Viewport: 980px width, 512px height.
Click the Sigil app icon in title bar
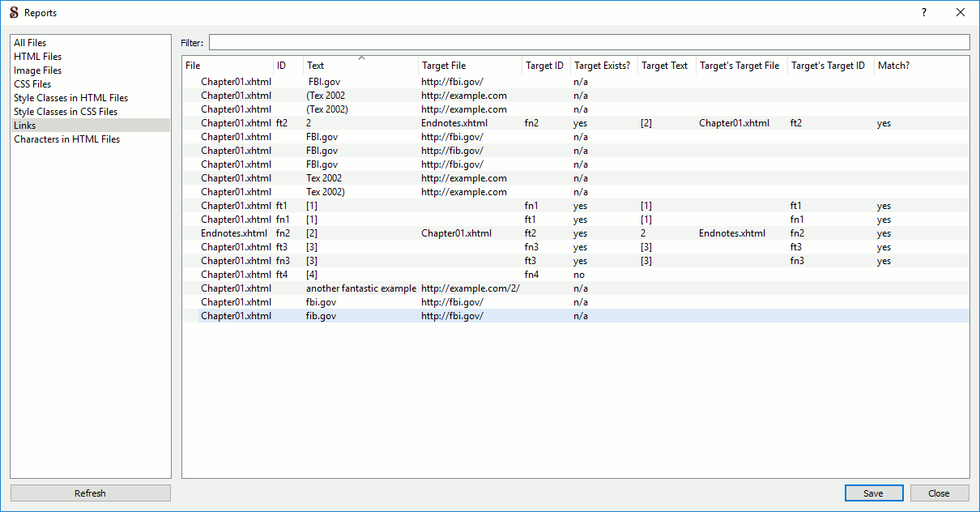(x=14, y=13)
